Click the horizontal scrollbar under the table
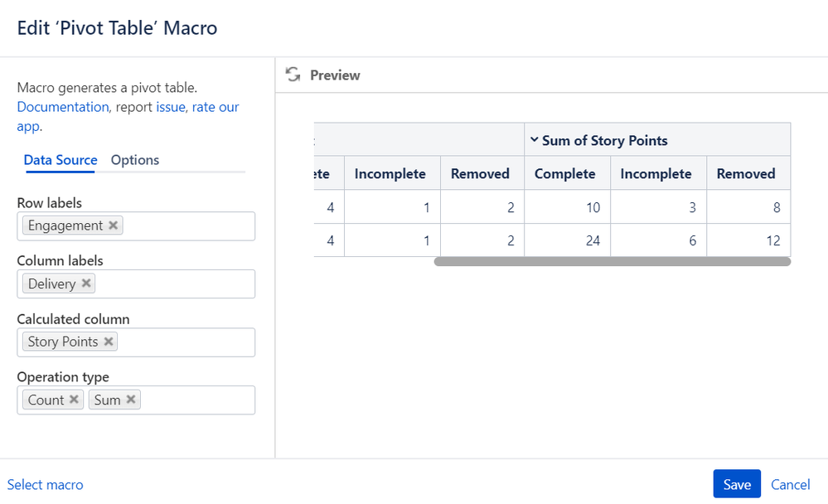This screenshot has width=828, height=504. coord(612,262)
